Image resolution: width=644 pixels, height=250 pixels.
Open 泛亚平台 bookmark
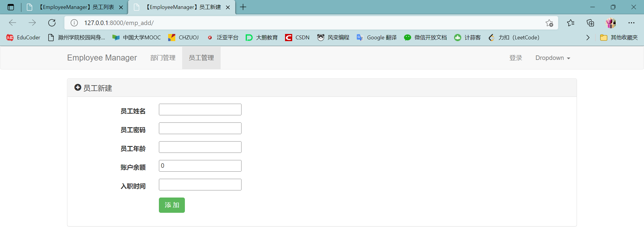click(223, 38)
